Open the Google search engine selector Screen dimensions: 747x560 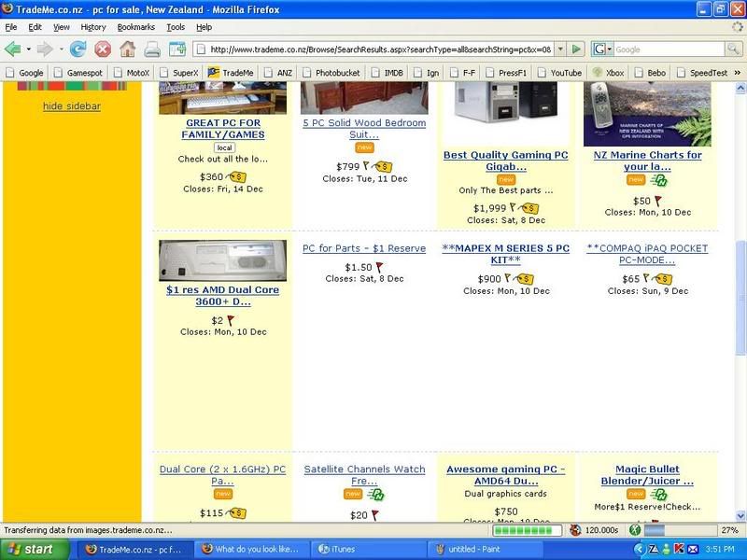602,49
